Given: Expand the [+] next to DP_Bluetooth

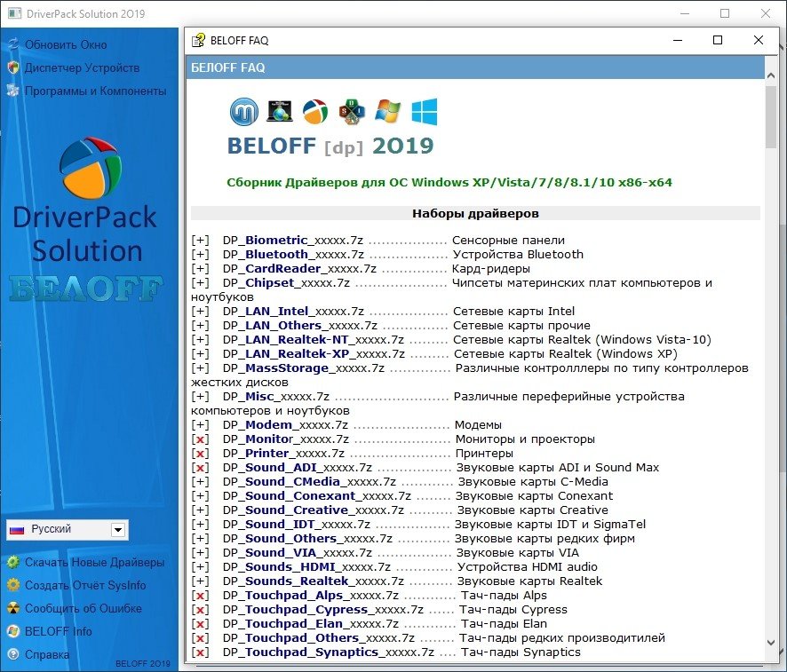Looking at the screenshot, I should [x=200, y=254].
